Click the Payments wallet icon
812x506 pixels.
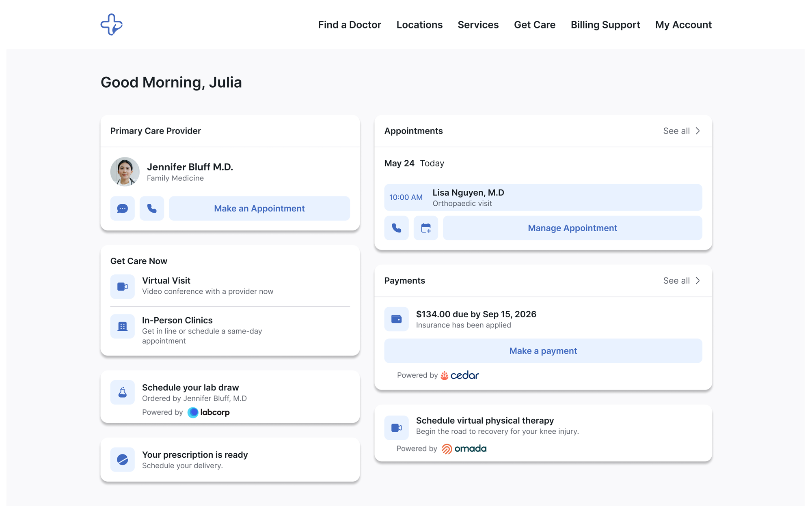(x=396, y=319)
